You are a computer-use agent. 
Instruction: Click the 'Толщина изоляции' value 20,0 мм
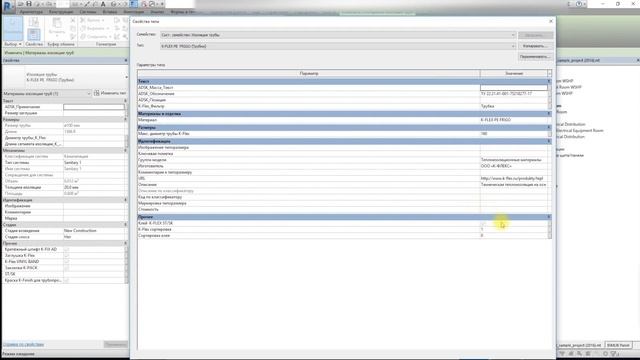pyautogui.click(x=94, y=187)
